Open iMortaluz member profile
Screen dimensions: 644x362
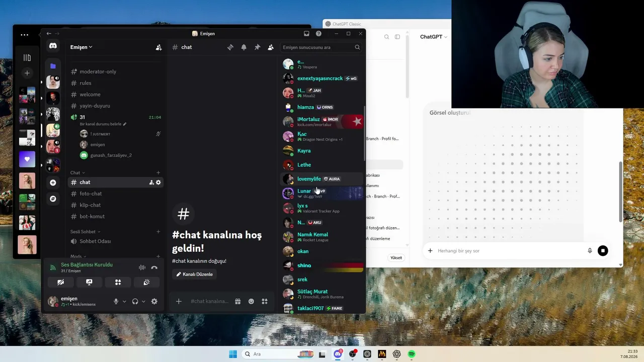click(322, 121)
